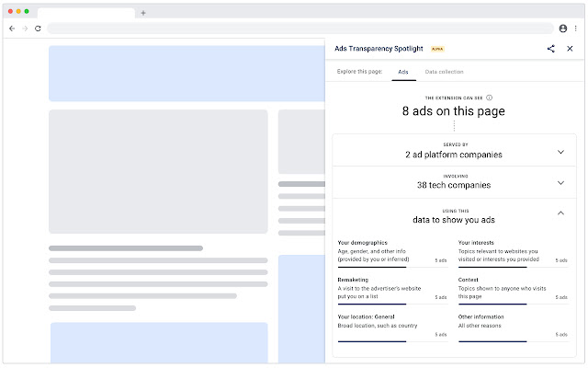Open the browser three-dot menu

click(575, 29)
